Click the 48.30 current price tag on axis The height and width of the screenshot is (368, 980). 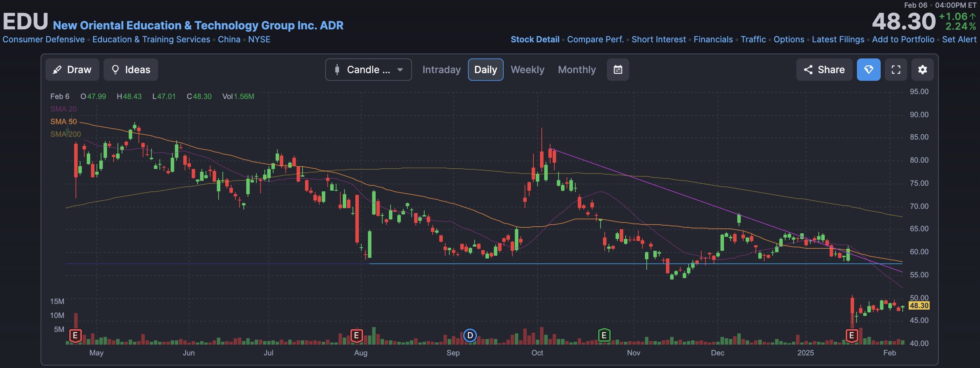(919, 306)
